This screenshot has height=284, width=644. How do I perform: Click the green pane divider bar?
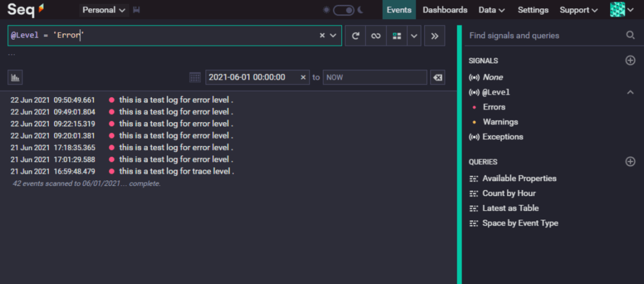click(459, 154)
